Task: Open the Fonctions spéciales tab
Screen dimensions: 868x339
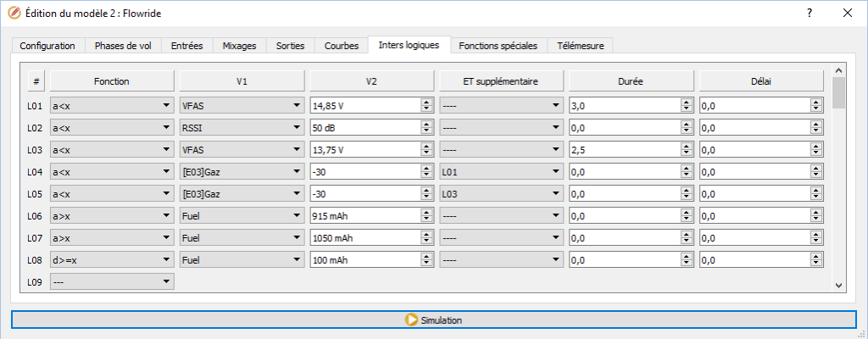Action: point(498,46)
